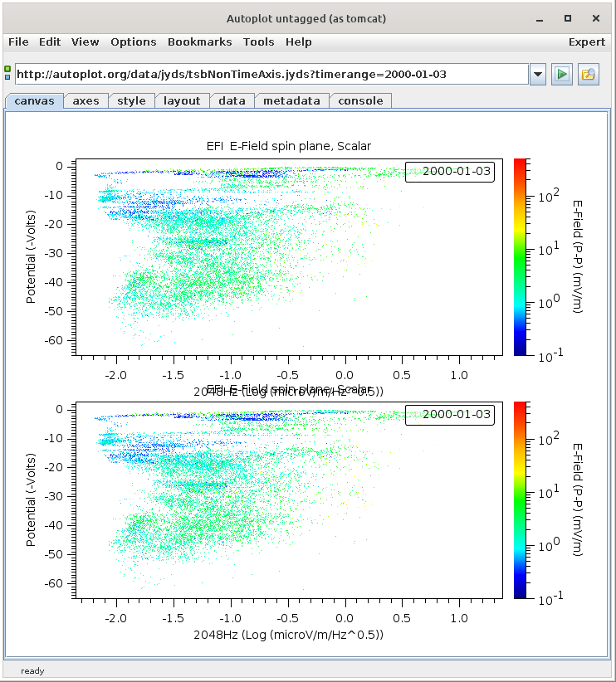Open the Options menu

click(133, 41)
